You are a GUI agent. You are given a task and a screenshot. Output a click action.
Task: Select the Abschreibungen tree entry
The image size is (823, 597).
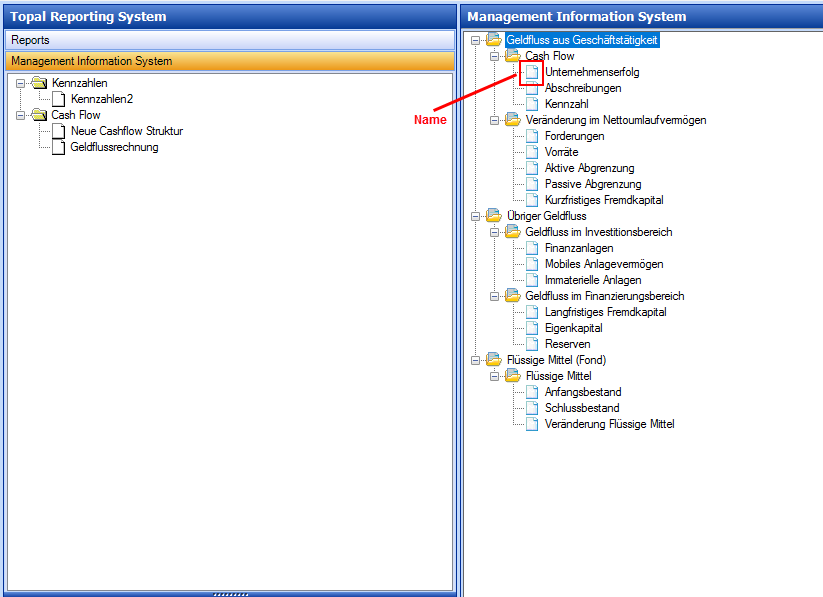click(583, 88)
